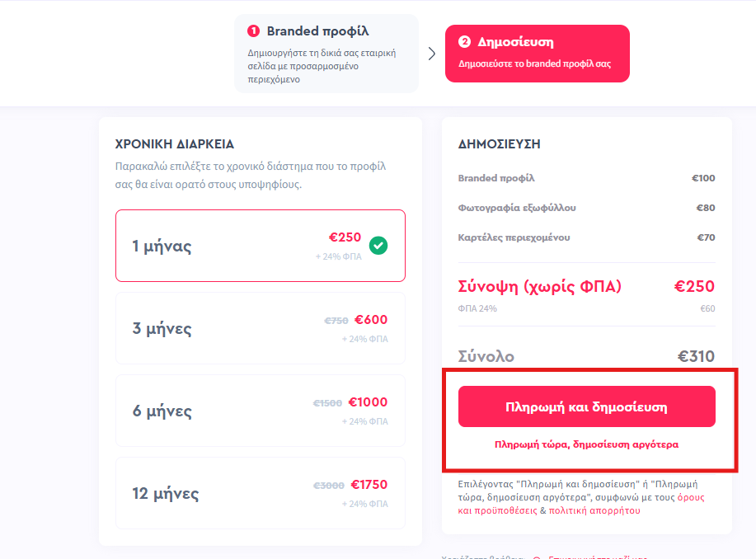
Task: Click the step 2 number badge
Action: pos(464,41)
